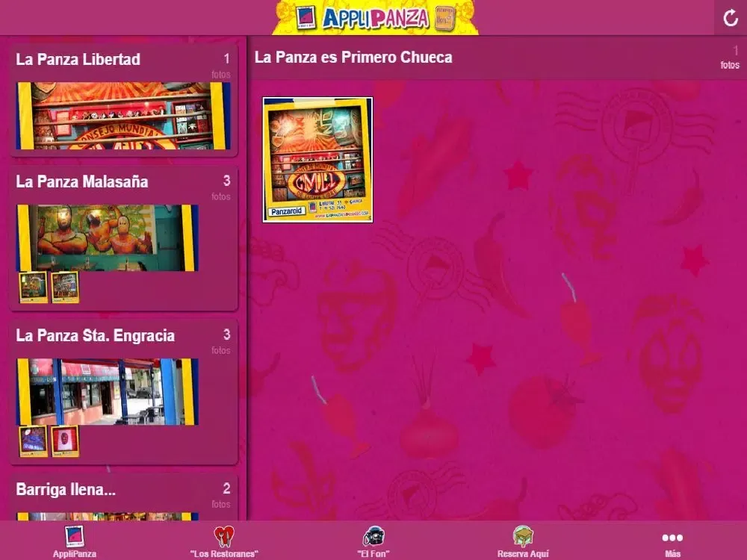Tap the refresh icon in the header
Viewport: 747px width, 560px height.
[730, 18]
